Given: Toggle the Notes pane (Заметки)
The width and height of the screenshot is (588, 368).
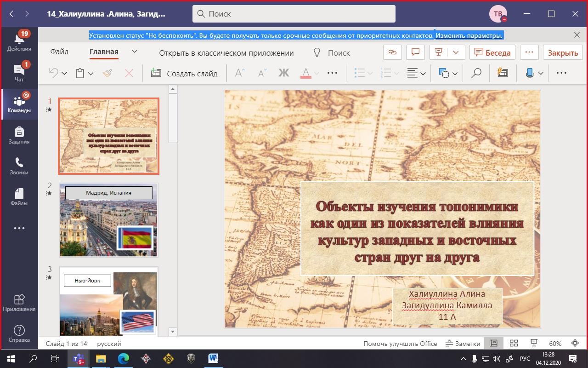Looking at the screenshot, I should [463, 343].
